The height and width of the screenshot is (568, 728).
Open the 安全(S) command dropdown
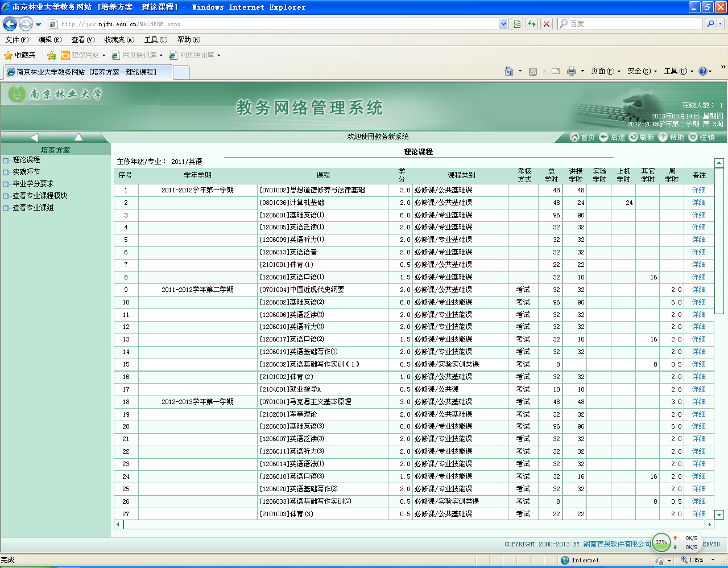pyautogui.click(x=642, y=71)
